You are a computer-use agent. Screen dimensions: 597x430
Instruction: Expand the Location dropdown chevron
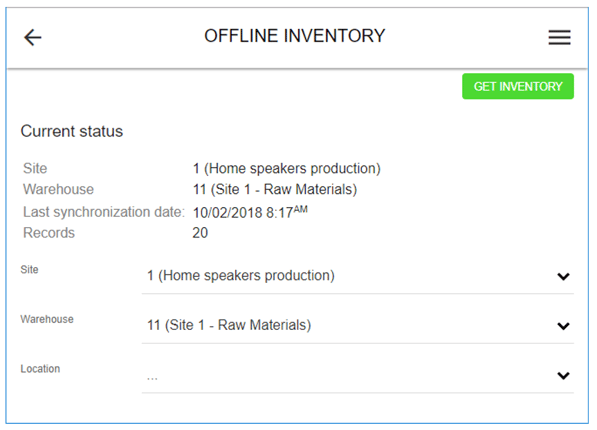click(563, 376)
